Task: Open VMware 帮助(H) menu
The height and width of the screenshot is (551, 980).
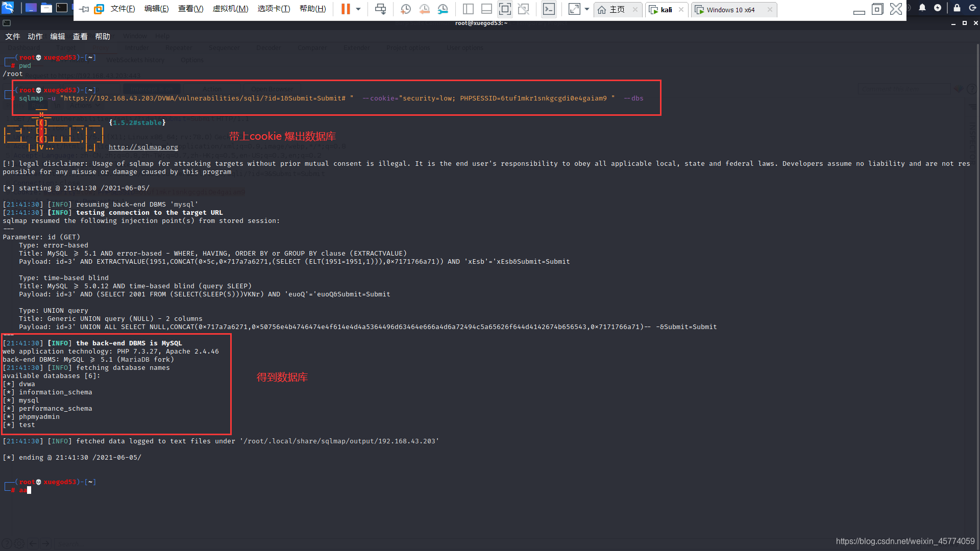Action: (x=313, y=9)
